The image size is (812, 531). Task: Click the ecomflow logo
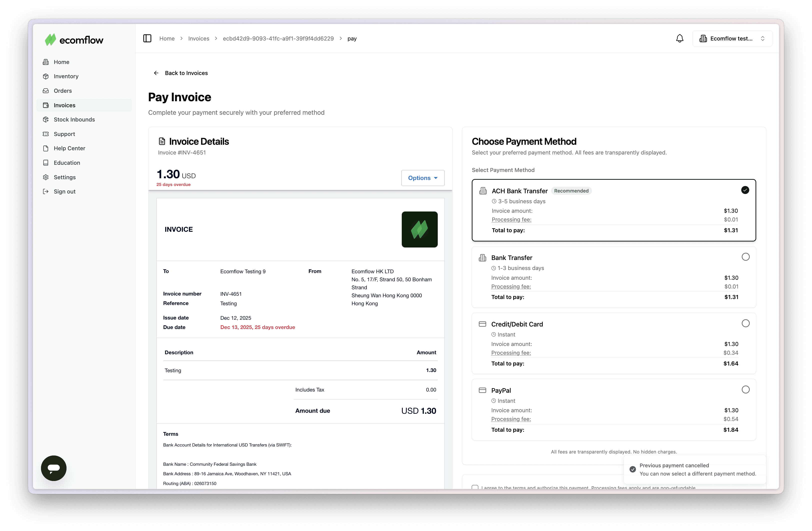[74, 40]
